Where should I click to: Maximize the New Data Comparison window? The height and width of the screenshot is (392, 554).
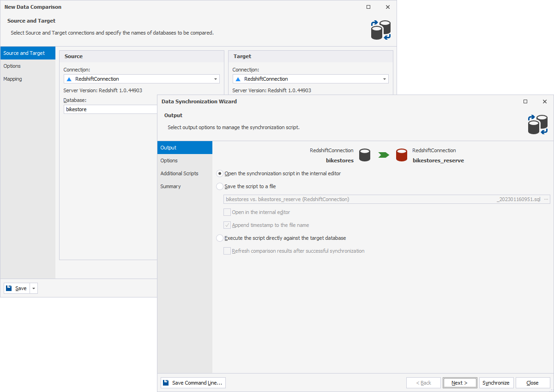[x=368, y=7]
